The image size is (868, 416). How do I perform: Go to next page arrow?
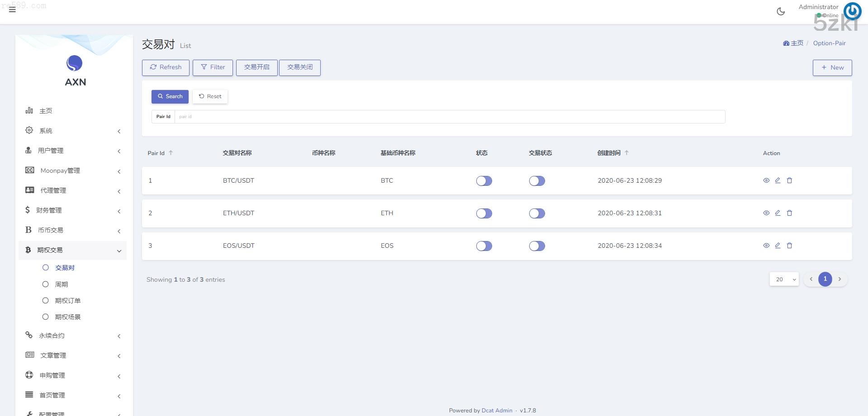840,279
